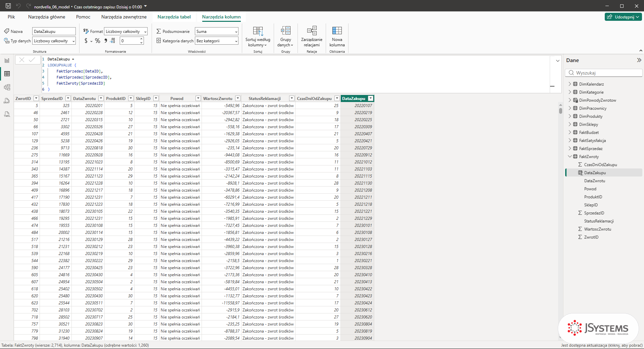Open Zarządzanie relacjami

pos(312,37)
